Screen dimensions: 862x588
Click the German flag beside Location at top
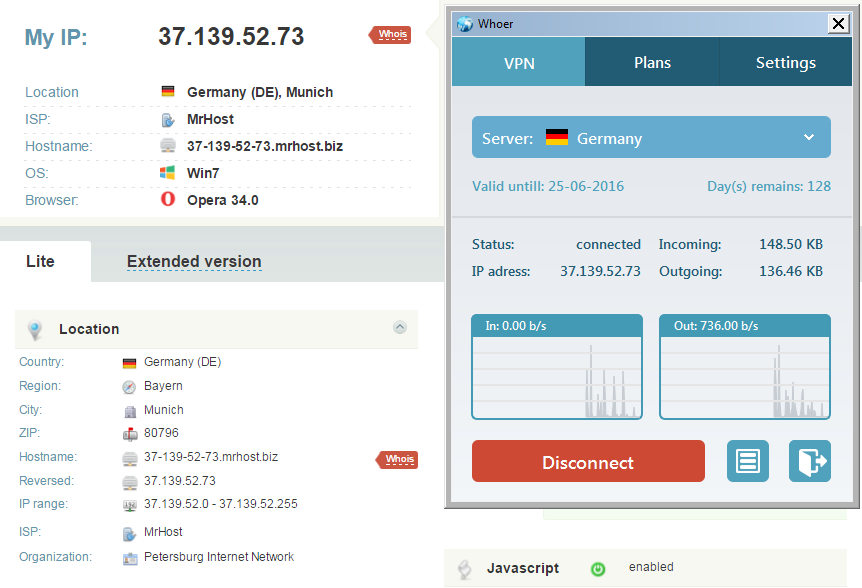pos(168,91)
